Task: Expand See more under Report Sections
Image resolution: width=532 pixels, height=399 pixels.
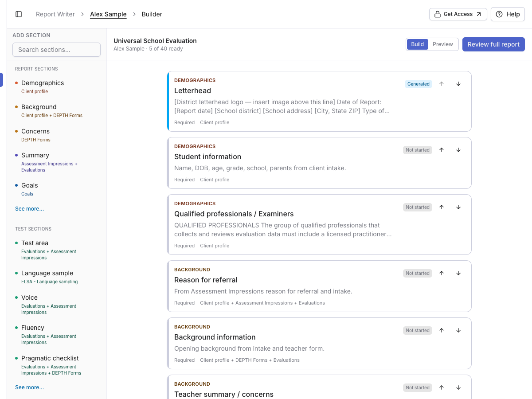Action: pyautogui.click(x=29, y=209)
